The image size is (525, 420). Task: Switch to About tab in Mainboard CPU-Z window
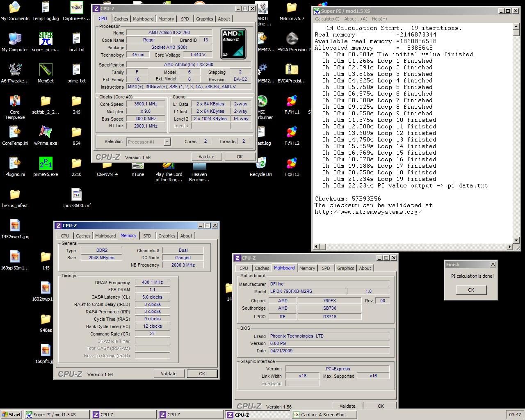365,268
